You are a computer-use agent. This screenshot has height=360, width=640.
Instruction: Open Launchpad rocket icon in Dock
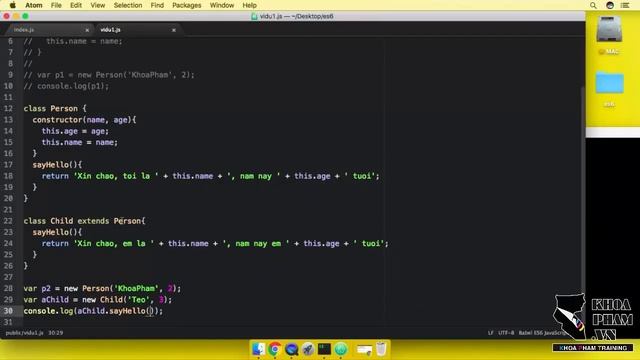[308, 349]
